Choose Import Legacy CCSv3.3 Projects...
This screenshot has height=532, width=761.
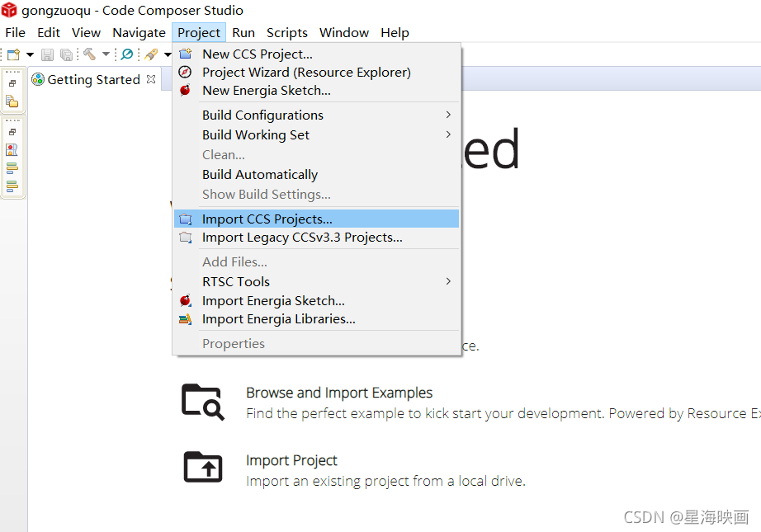(316, 238)
